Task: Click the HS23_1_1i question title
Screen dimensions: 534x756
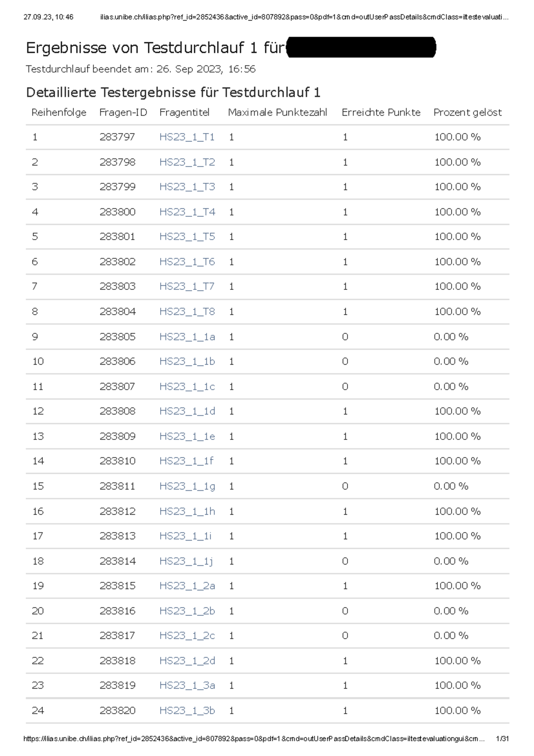Action: click(185, 536)
